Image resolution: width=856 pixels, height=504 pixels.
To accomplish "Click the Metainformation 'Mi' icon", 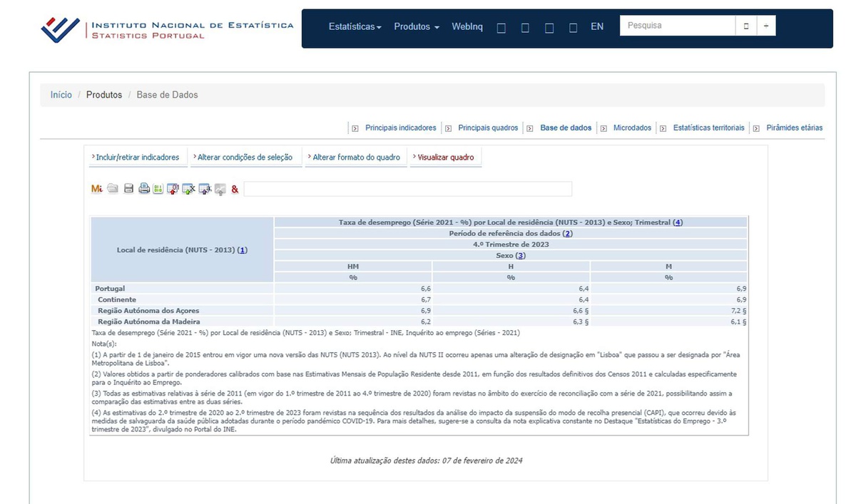I will tap(97, 189).
